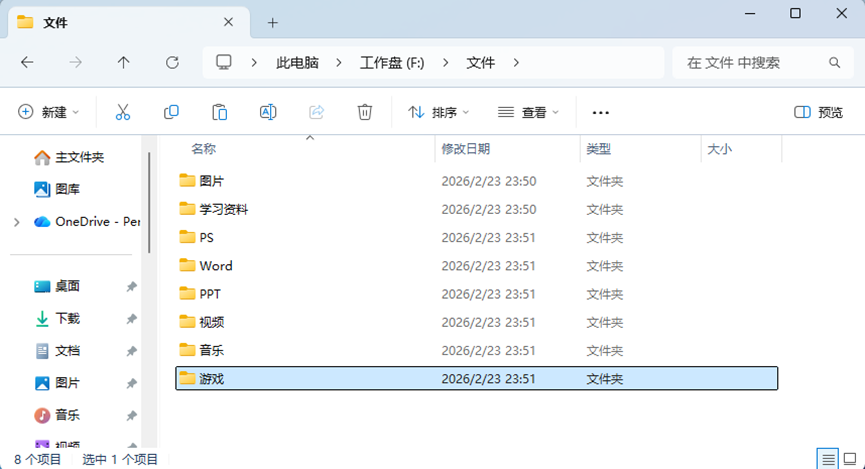Select the 文件 window tab
Image resolution: width=865 pixels, height=469 pixels.
click(129, 23)
